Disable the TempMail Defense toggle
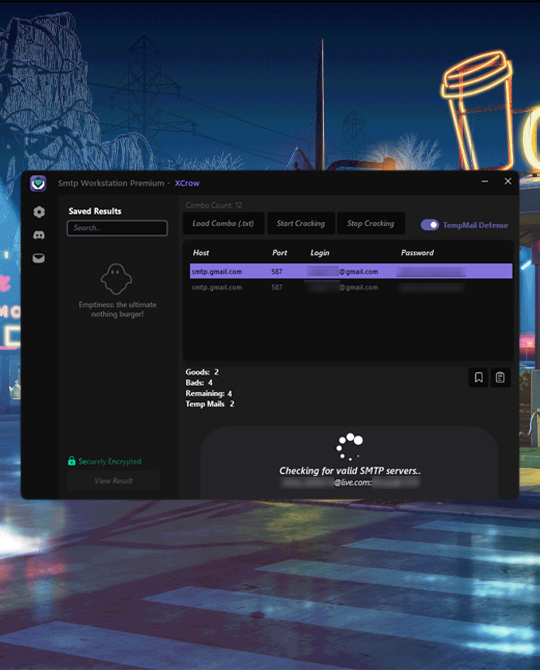The width and height of the screenshot is (540, 670). pos(429,225)
